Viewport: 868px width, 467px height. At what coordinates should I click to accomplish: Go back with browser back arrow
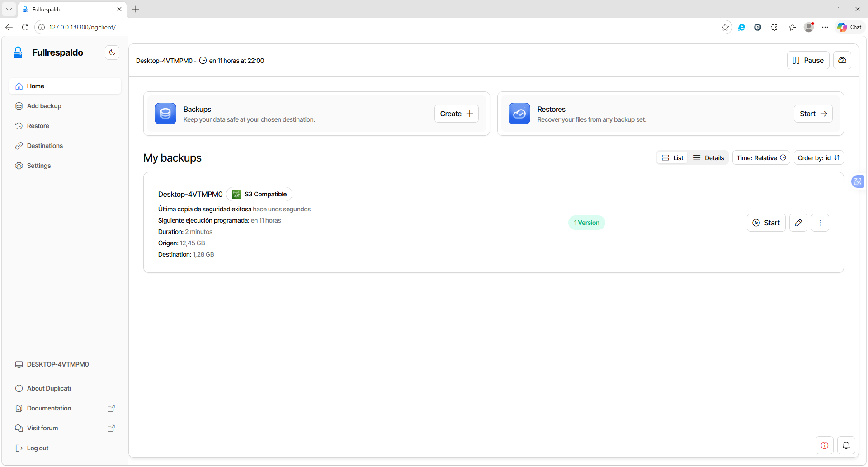click(x=9, y=27)
